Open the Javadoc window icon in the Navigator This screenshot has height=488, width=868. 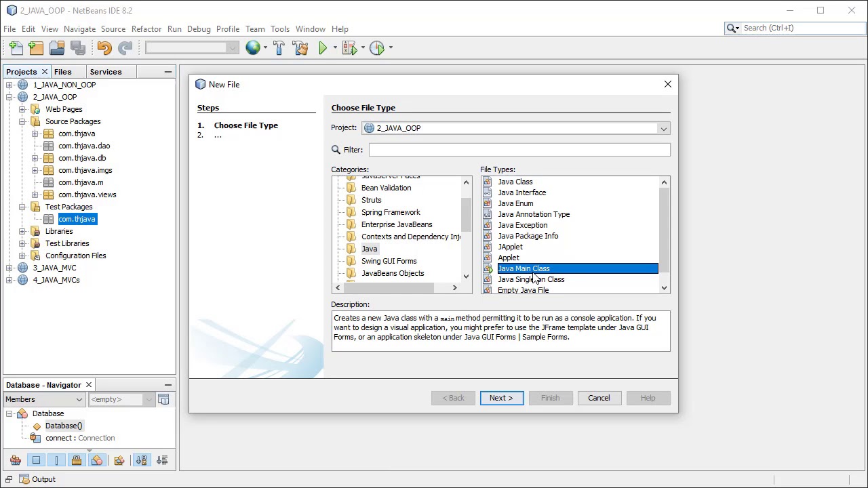pos(163,399)
